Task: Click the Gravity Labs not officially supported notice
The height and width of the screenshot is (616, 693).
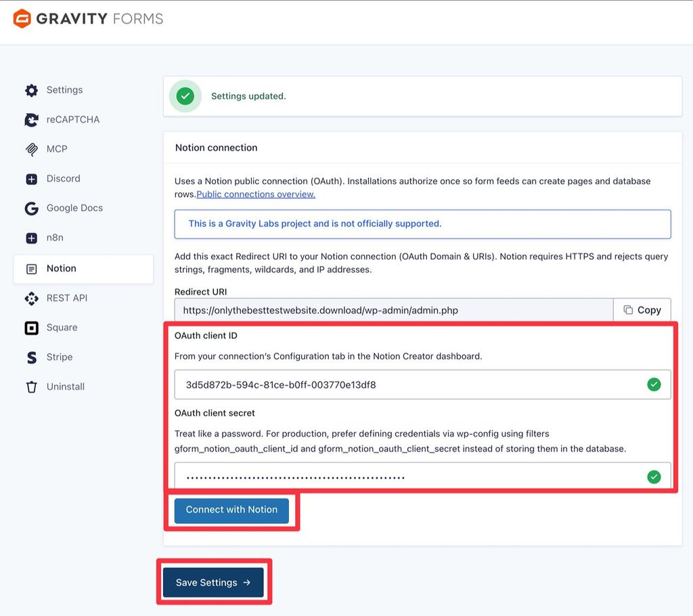Action: pyautogui.click(x=422, y=224)
